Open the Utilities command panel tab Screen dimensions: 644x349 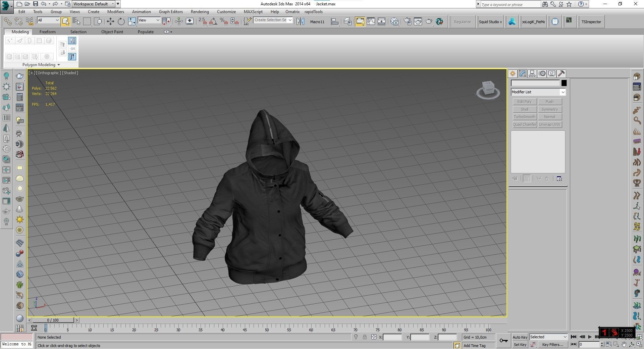561,73
